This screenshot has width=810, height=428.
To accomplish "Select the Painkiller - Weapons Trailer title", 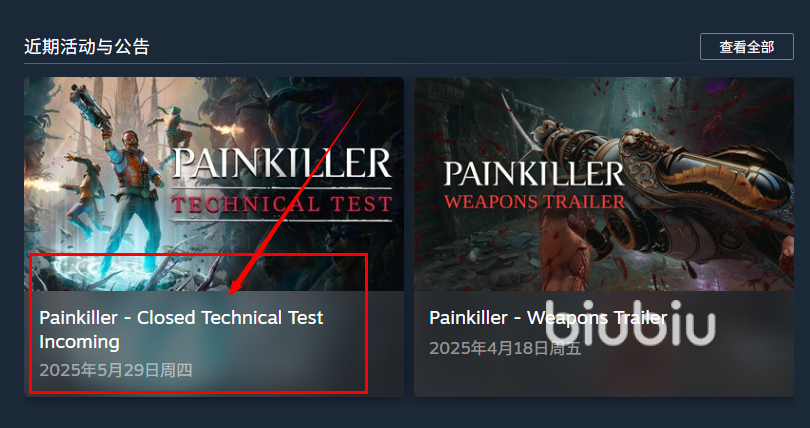I will pyautogui.click(x=548, y=317).
